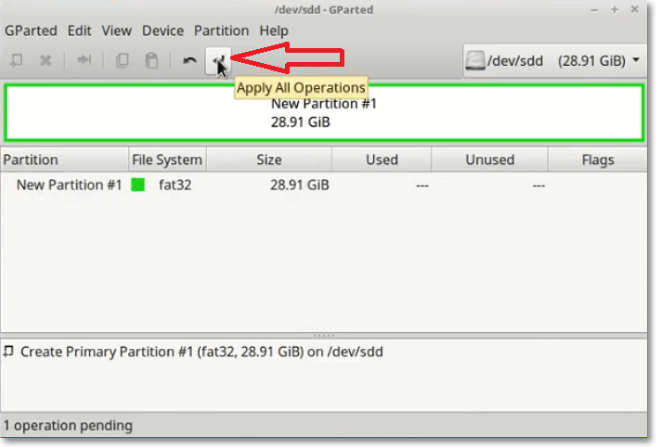Close the GParted window
This screenshot has width=656, height=447.
(x=635, y=9)
